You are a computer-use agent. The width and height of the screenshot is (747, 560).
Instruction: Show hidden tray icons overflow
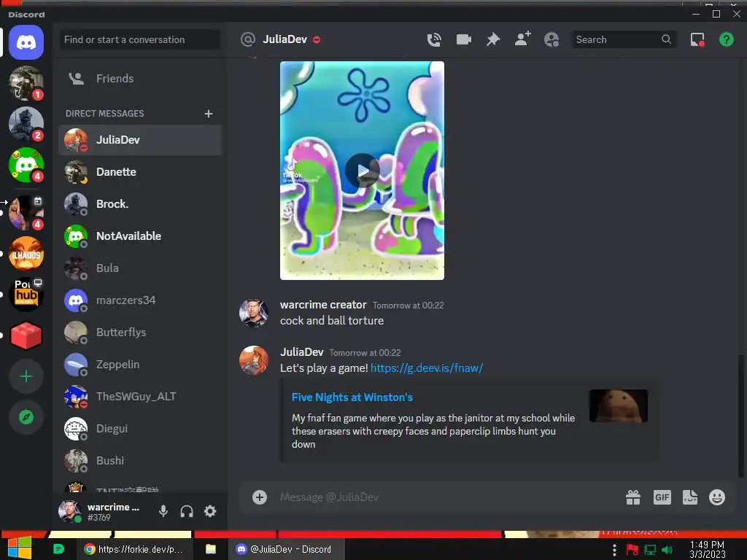coord(614,550)
